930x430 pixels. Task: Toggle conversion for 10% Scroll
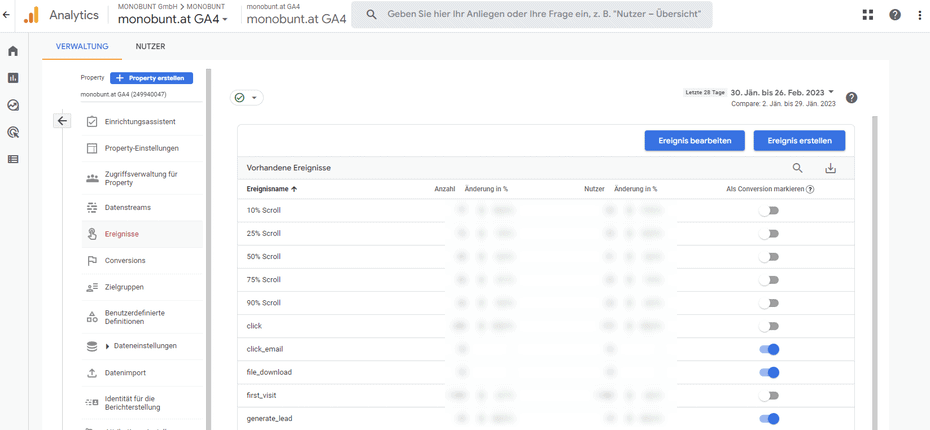(x=769, y=211)
